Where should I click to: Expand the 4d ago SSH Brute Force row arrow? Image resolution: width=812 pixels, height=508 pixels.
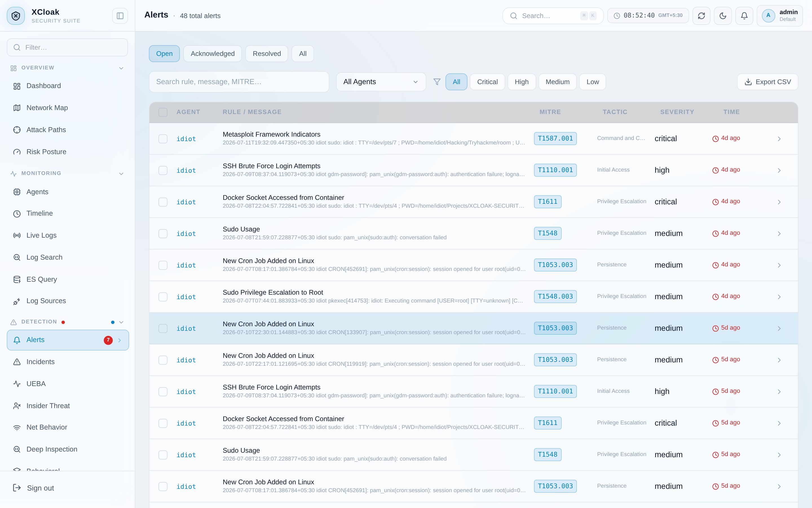click(x=779, y=170)
